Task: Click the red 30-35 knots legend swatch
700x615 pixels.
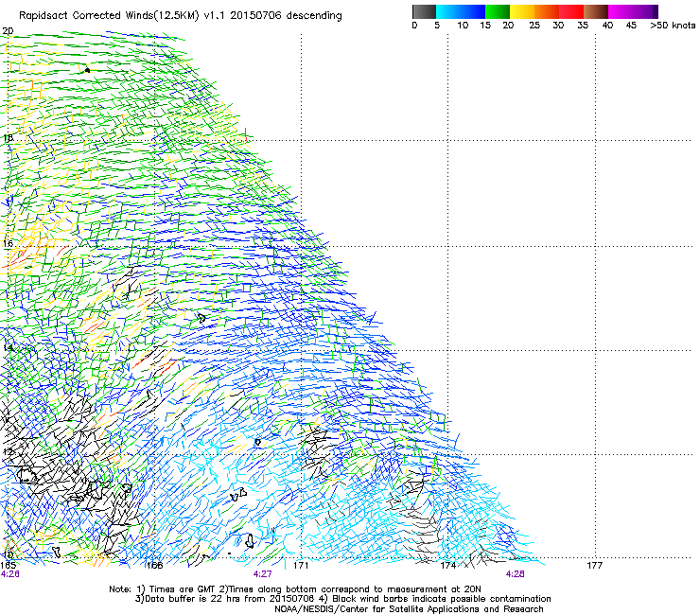Action: click(x=571, y=11)
